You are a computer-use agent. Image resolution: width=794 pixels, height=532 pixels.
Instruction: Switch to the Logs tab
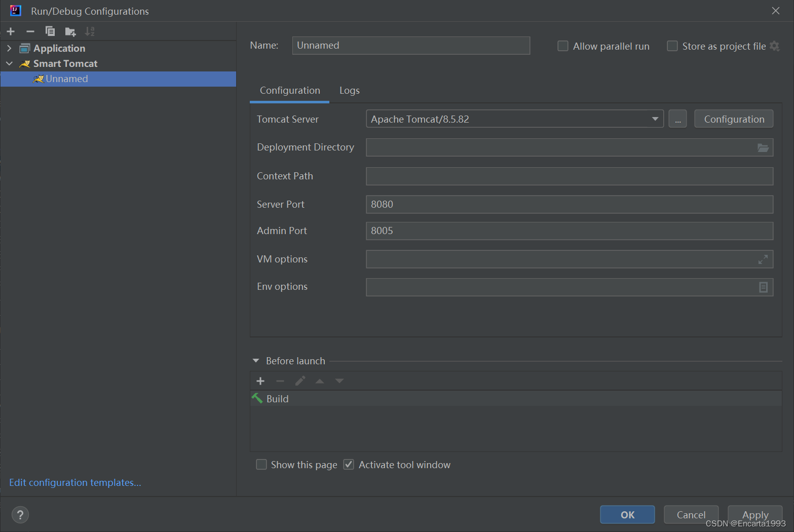(350, 91)
